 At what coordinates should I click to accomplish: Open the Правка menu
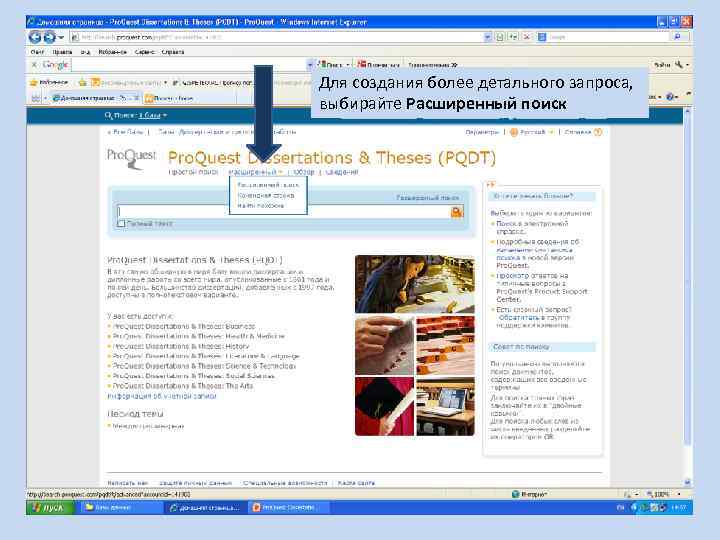(62, 52)
